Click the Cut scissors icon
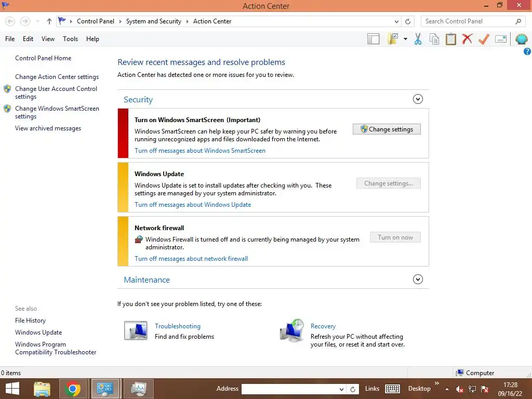Viewport: 532px width, 399px height. (x=418, y=38)
